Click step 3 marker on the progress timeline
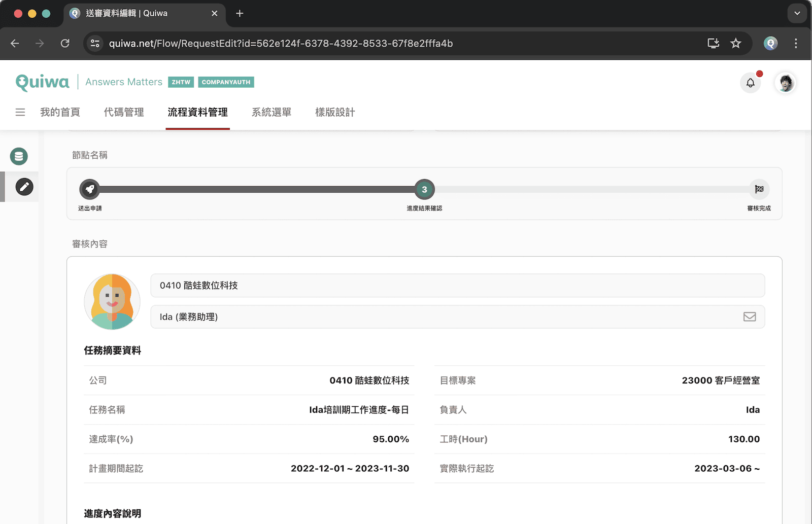The height and width of the screenshot is (524, 812). pos(424,189)
